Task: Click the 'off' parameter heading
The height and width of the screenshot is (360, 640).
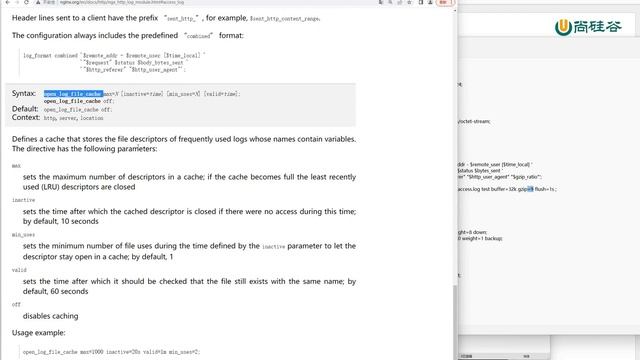Action: tap(16, 304)
